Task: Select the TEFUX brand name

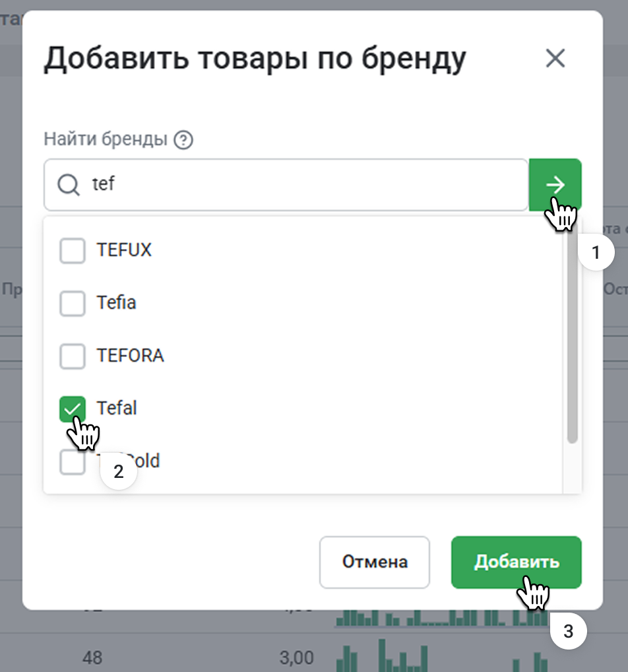Action: pyautogui.click(x=124, y=250)
